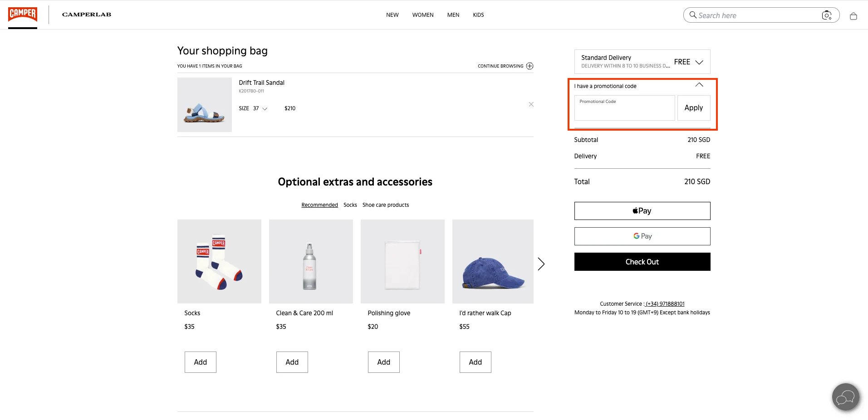Open the I'd rather walk Cap image
Viewport: 868px width, 420px height.
click(493, 262)
